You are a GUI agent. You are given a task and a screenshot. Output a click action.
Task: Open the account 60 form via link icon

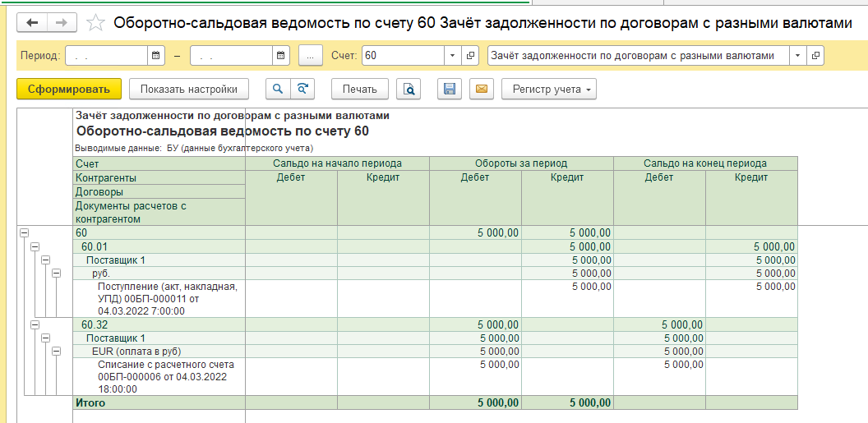click(x=470, y=55)
